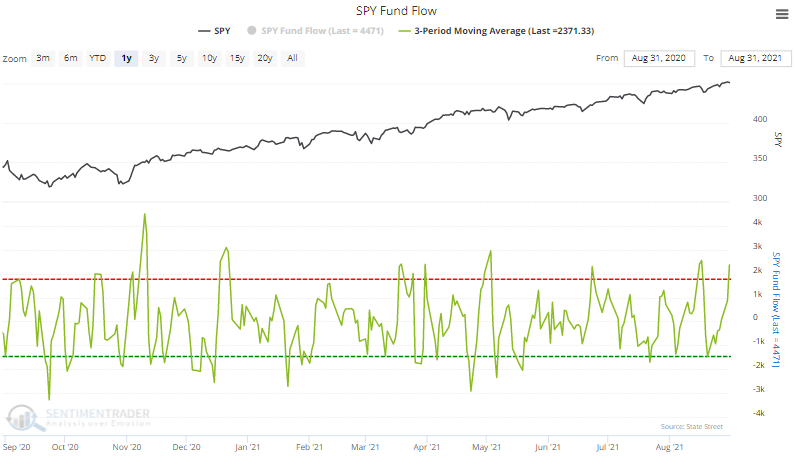Select the YTD zoom range
The height and width of the screenshot is (469, 795).
click(x=98, y=58)
